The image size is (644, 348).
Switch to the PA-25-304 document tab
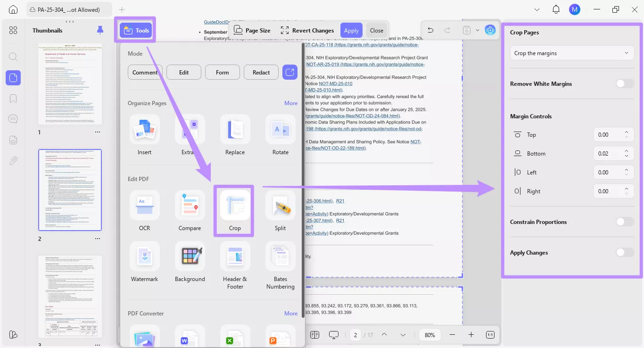pos(68,9)
